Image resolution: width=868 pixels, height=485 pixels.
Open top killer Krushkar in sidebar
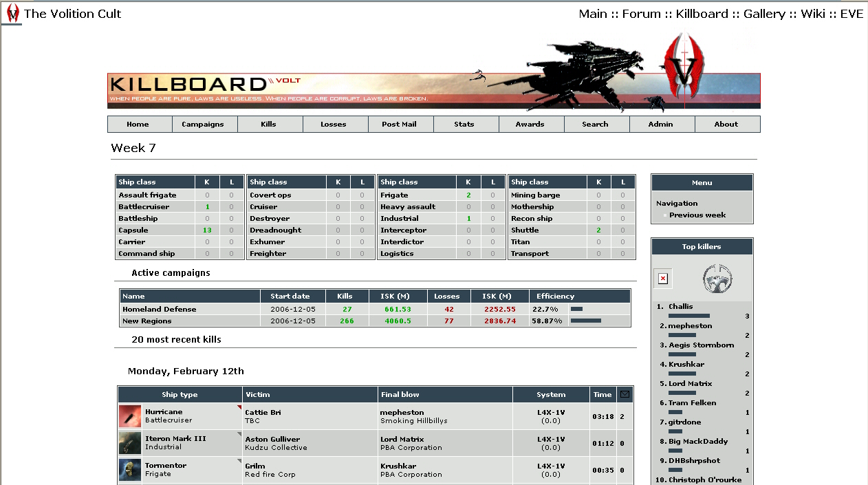tap(686, 365)
